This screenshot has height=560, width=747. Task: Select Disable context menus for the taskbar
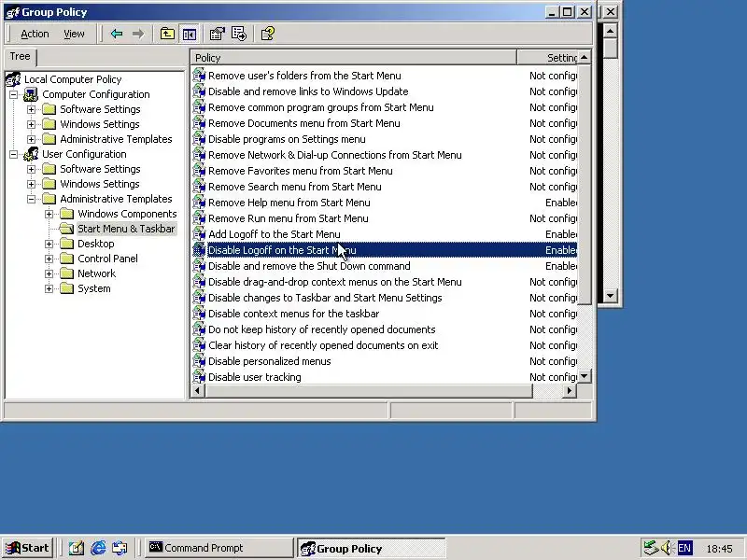point(293,314)
